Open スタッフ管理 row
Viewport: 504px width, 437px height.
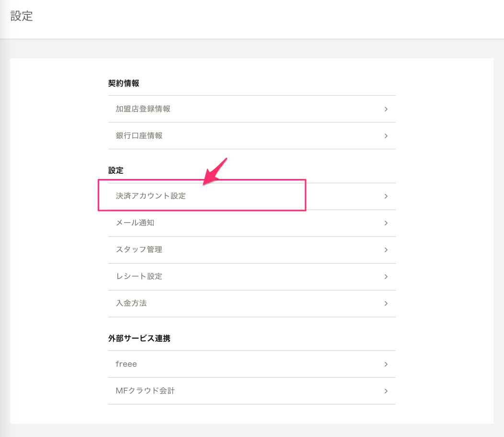pos(252,250)
